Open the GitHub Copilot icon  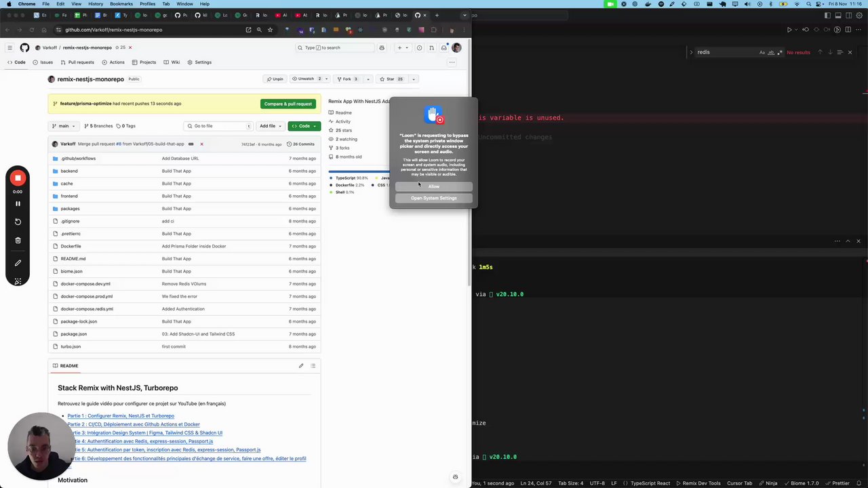point(382,47)
